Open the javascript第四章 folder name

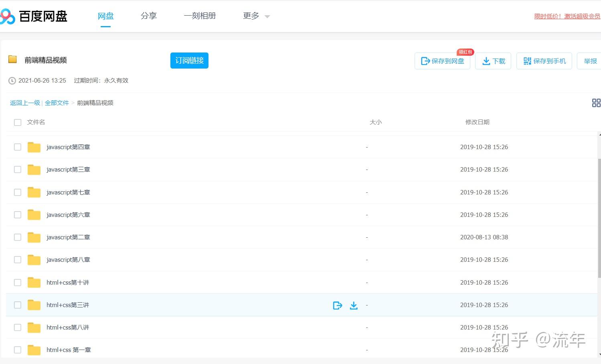click(68, 147)
